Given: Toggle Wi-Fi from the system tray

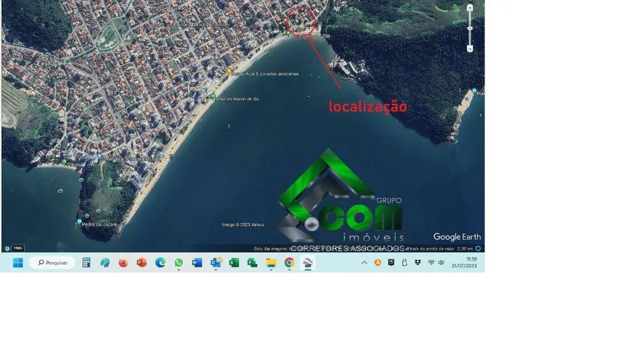Looking at the screenshot, I should [x=430, y=262].
